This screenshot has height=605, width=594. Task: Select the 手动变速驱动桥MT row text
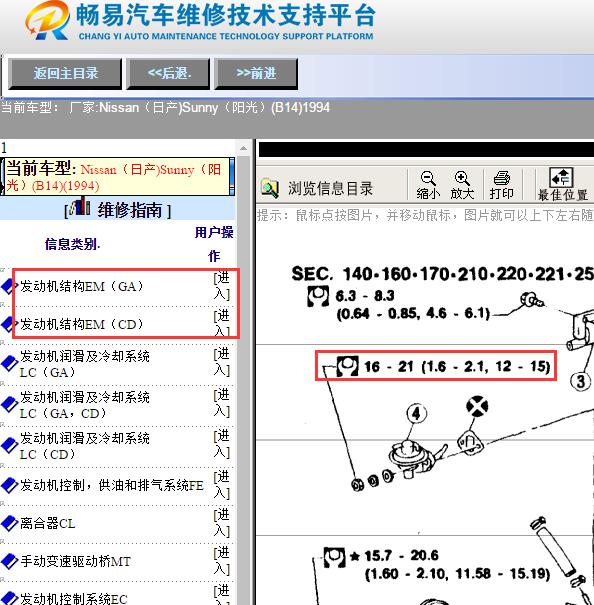(75, 561)
